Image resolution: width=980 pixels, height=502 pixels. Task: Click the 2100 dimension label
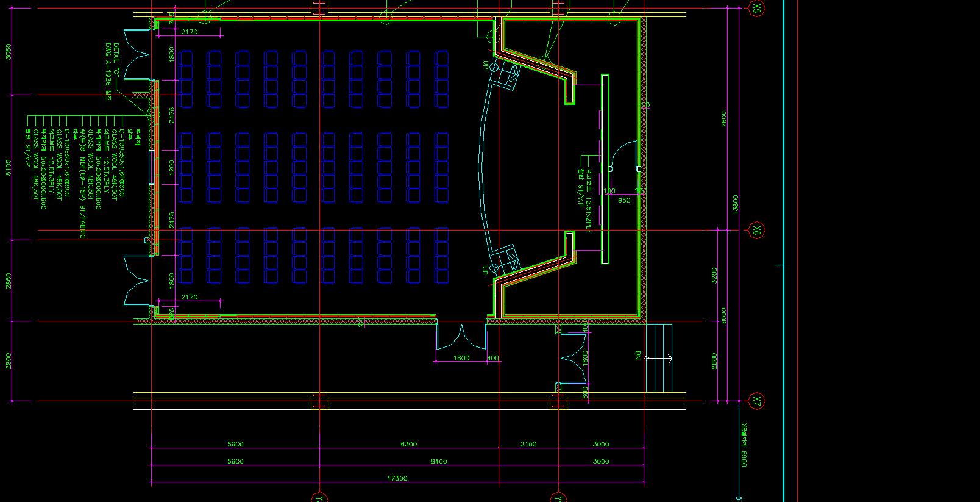point(528,444)
